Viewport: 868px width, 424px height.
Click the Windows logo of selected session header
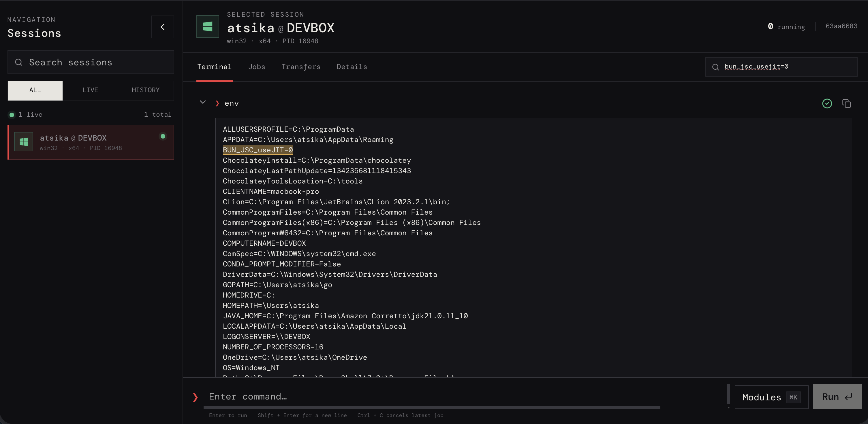pos(208,26)
